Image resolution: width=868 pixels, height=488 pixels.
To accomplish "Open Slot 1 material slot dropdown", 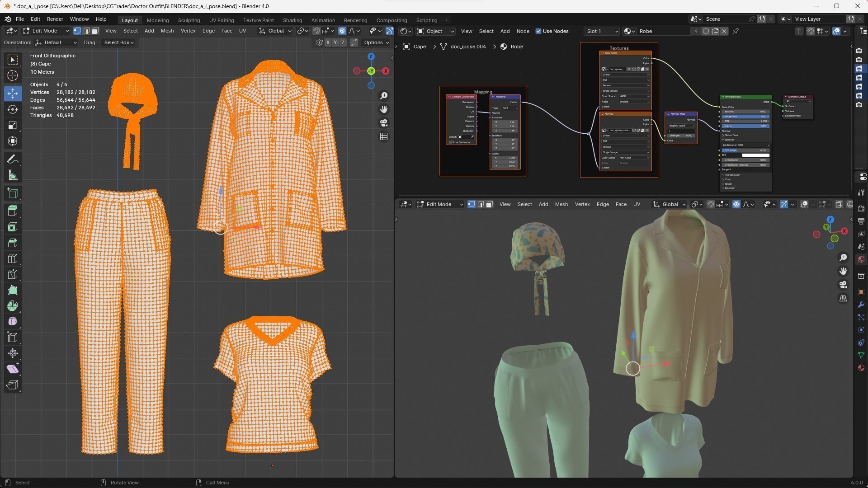I will click(602, 31).
